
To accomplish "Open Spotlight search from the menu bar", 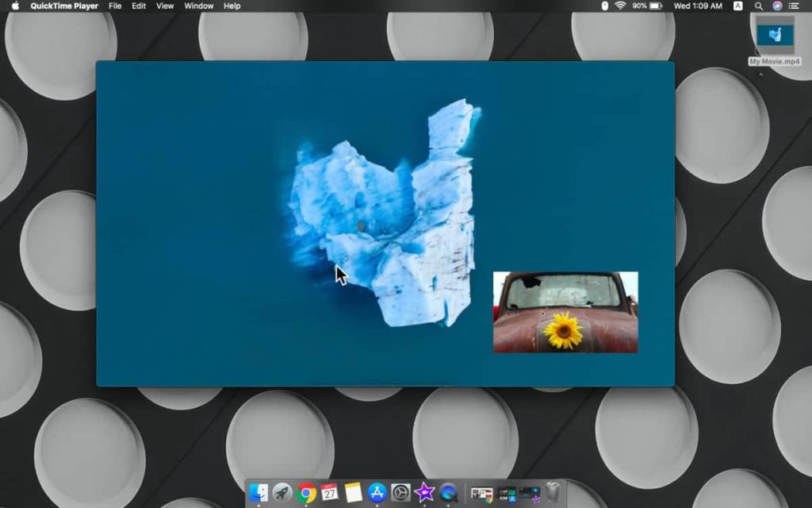I will click(759, 6).
